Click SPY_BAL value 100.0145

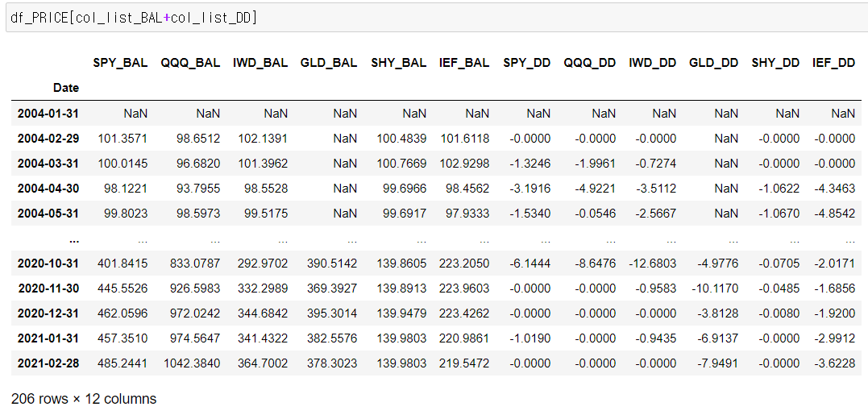(123, 164)
